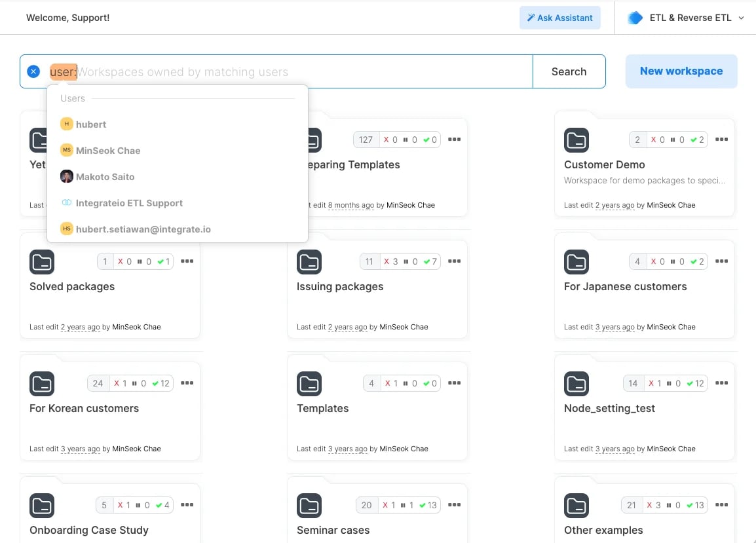Screen dimensions: 756x543
Task: Click the '8 months ago' timestamp
Action: (x=351, y=205)
